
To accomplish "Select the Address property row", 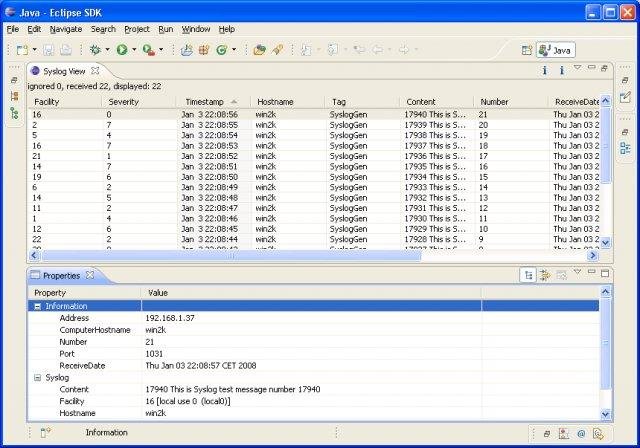I will (x=313, y=318).
